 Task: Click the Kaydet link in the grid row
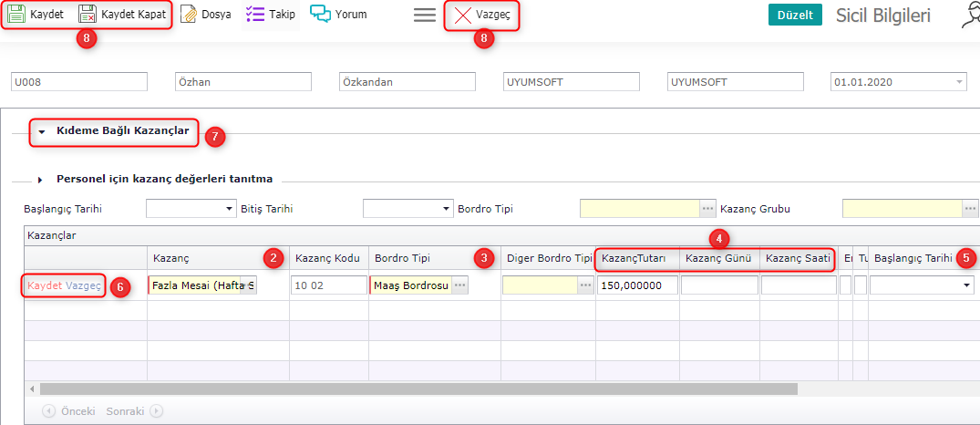[x=45, y=285]
